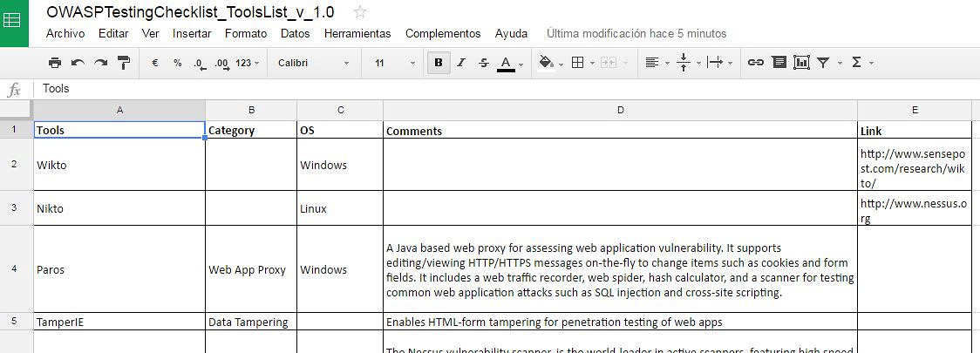Open the Ver menu
980x353 pixels.
coord(150,34)
